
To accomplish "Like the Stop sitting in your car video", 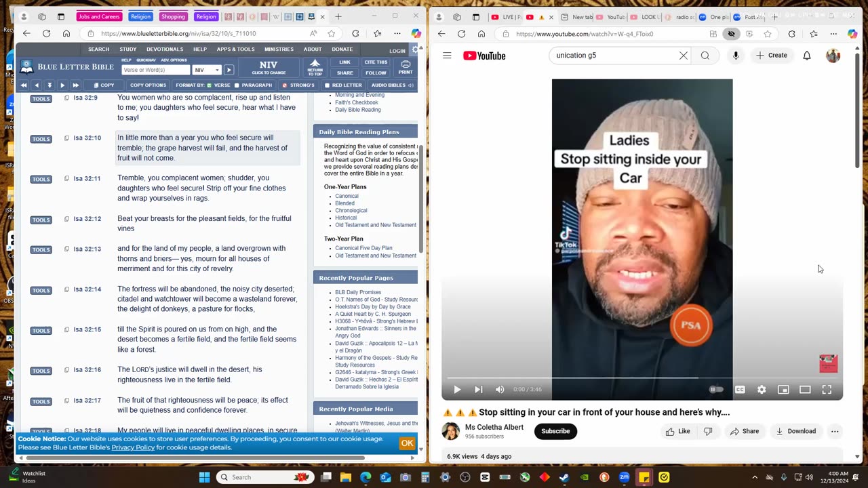I will pyautogui.click(x=678, y=431).
